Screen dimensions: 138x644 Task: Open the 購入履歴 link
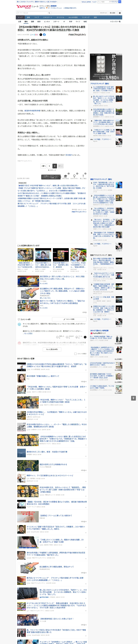112,13
